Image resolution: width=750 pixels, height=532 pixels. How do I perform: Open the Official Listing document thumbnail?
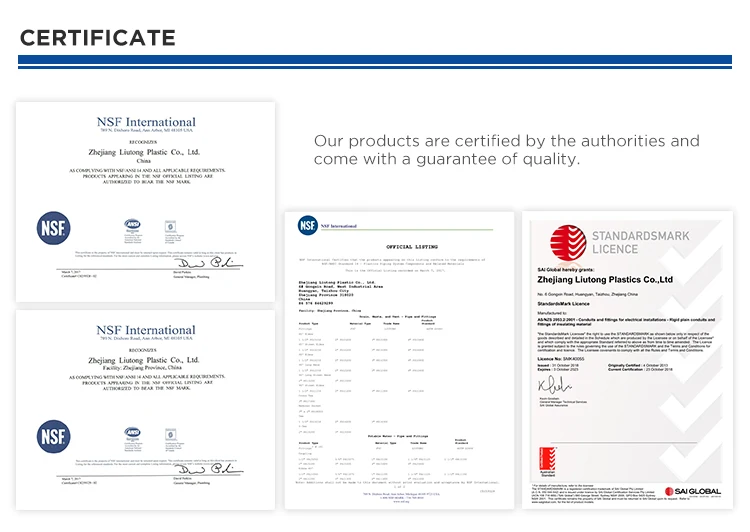(x=399, y=360)
